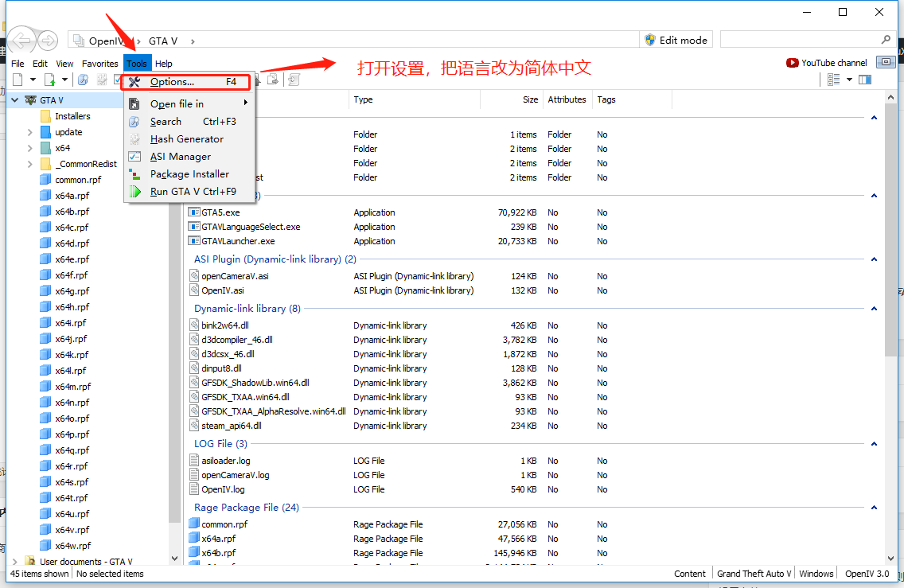
Task: Collapse the Rage Package File group
Action: [x=874, y=508]
